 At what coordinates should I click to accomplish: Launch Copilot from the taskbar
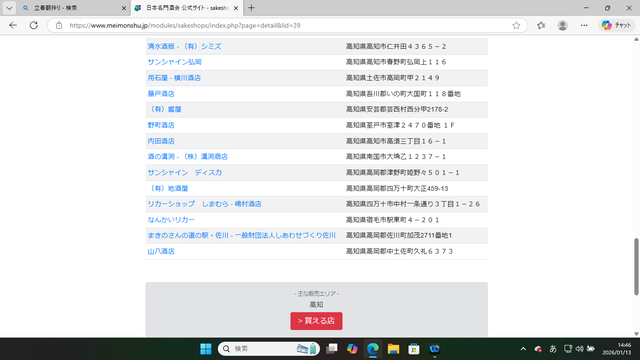pyautogui.click(x=352, y=349)
